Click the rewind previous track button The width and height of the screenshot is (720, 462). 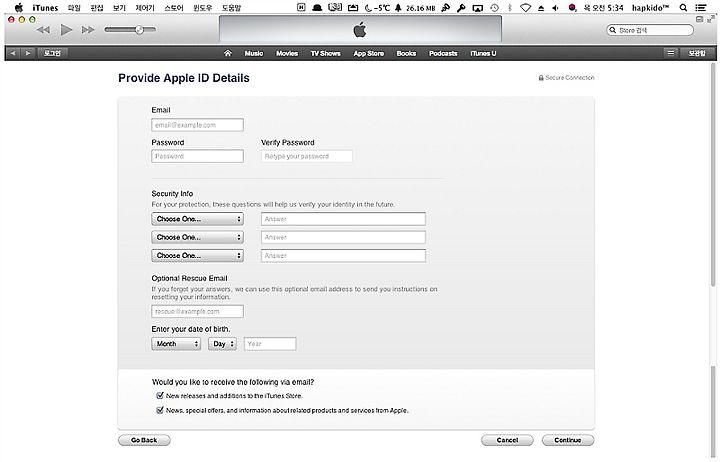point(43,30)
